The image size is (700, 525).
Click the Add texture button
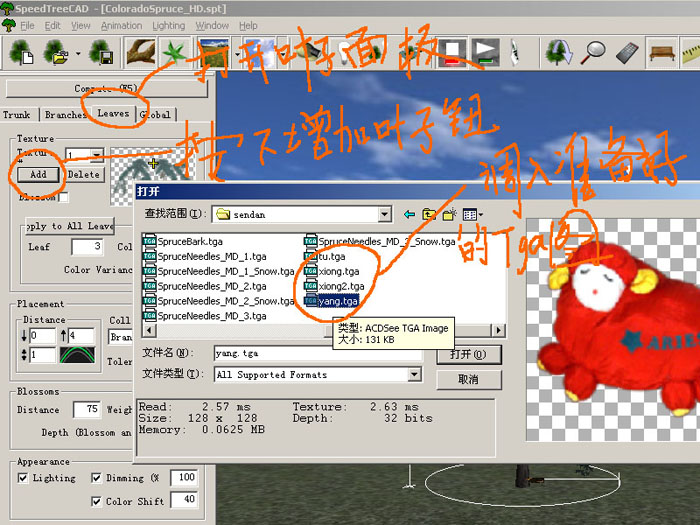tap(38, 175)
